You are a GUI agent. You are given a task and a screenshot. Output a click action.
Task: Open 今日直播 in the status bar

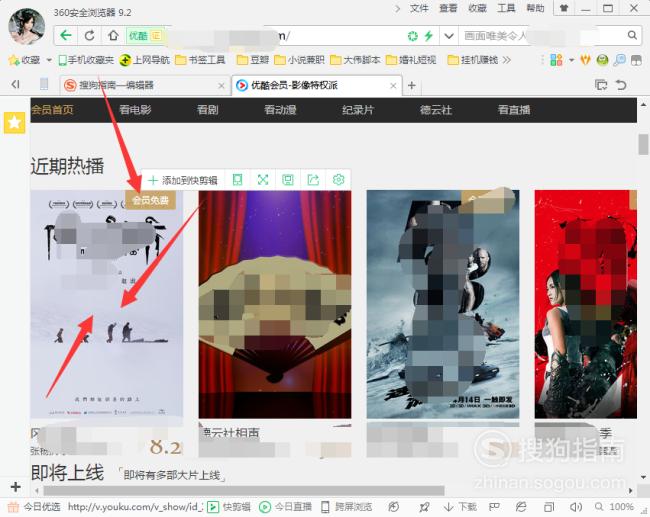click(285, 507)
